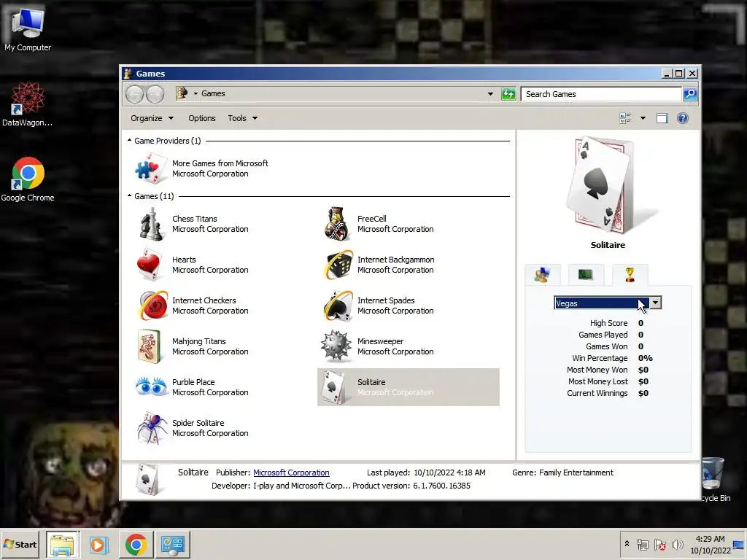Viewport: 747px width, 560px height.
Task: Open the statistics trophy tab
Action: pos(630,275)
